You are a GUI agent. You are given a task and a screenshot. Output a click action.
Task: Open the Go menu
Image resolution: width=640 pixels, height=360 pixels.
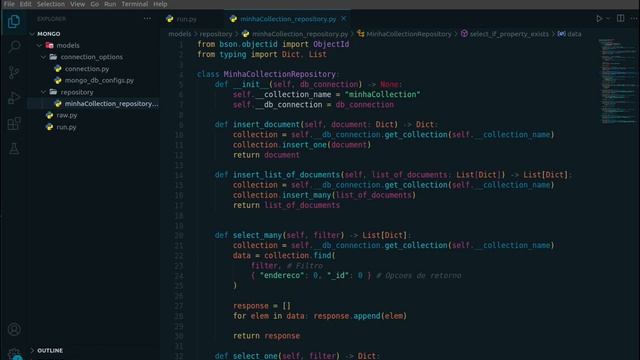pyautogui.click(x=95, y=4)
